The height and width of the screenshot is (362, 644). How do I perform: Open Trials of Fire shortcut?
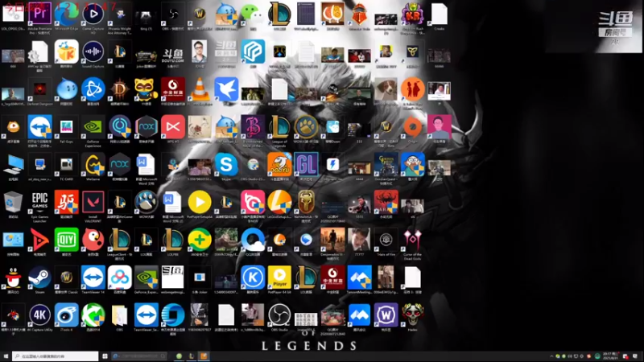(386, 240)
